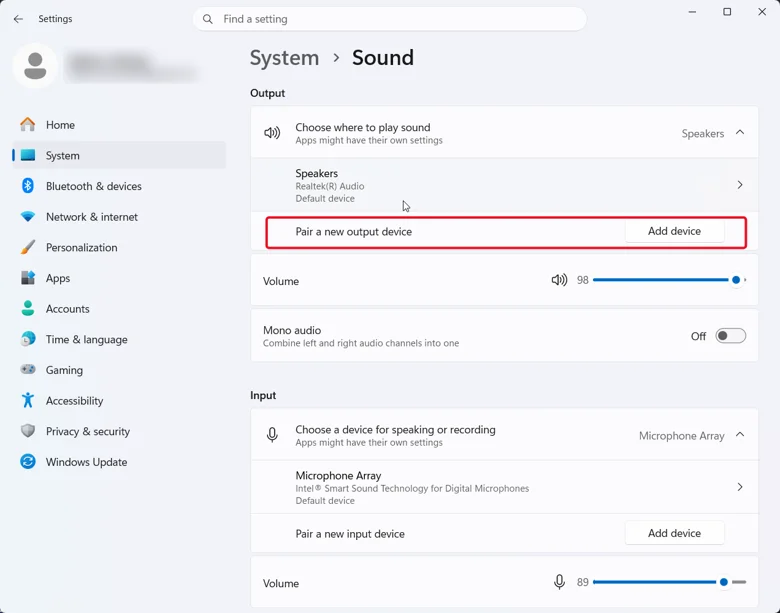This screenshot has height=613, width=780.
Task: Click the Network wifi icon
Action: click(x=28, y=217)
